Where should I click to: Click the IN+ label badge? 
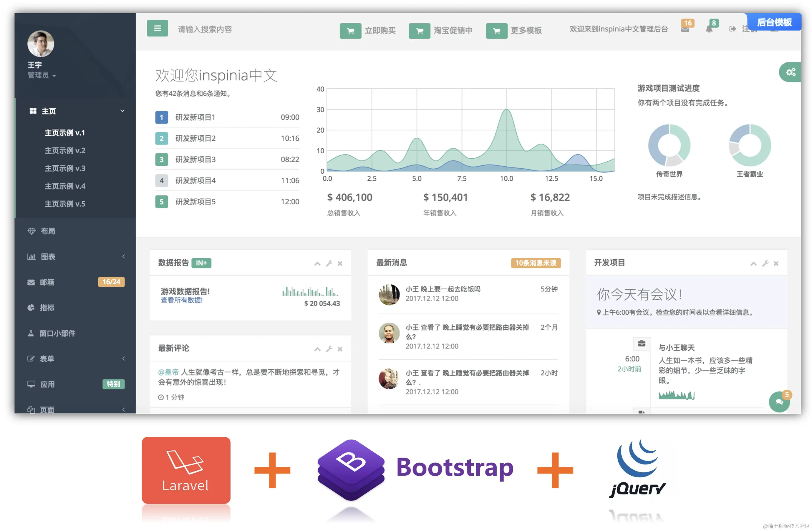coord(201,263)
